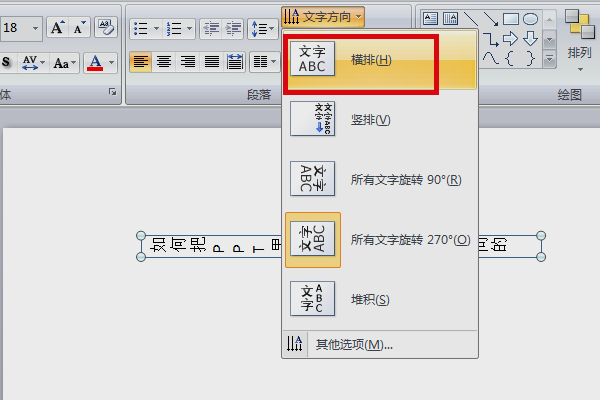Click the Shrink Font icon
This screenshot has height=400, width=600.
point(79,28)
